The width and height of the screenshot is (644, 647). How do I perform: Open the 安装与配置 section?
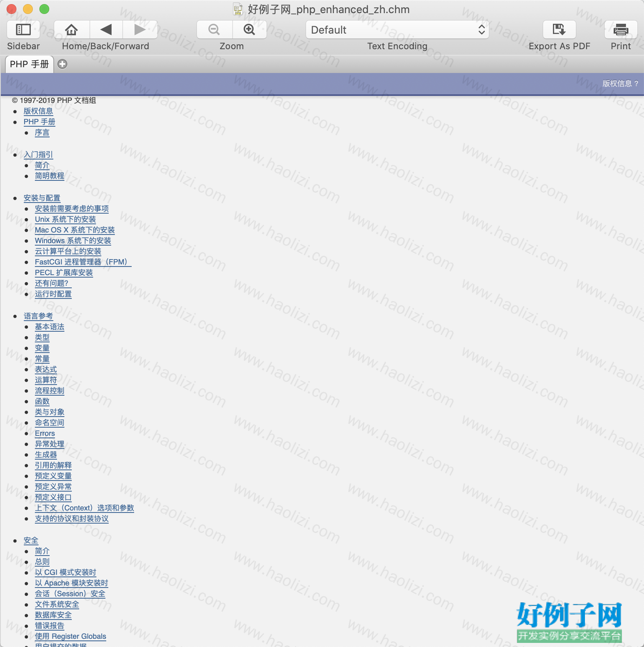pos(42,198)
